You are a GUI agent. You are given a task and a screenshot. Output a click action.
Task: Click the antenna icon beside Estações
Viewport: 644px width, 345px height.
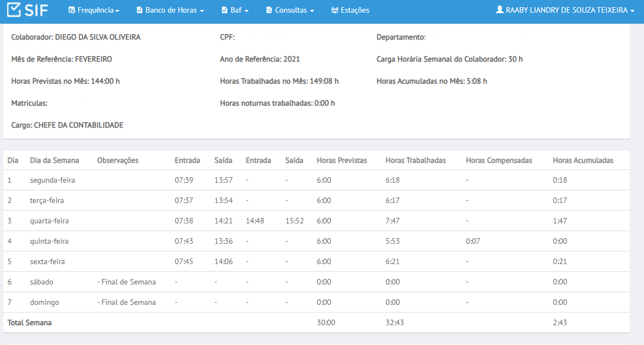[335, 10]
